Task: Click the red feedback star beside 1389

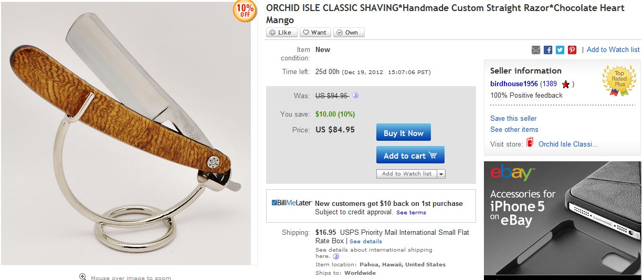Action: [x=565, y=84]
